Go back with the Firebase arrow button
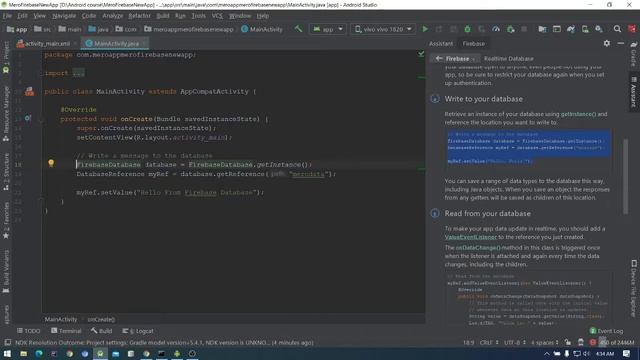This screenshot has height=360, width=640. [439, 58]
